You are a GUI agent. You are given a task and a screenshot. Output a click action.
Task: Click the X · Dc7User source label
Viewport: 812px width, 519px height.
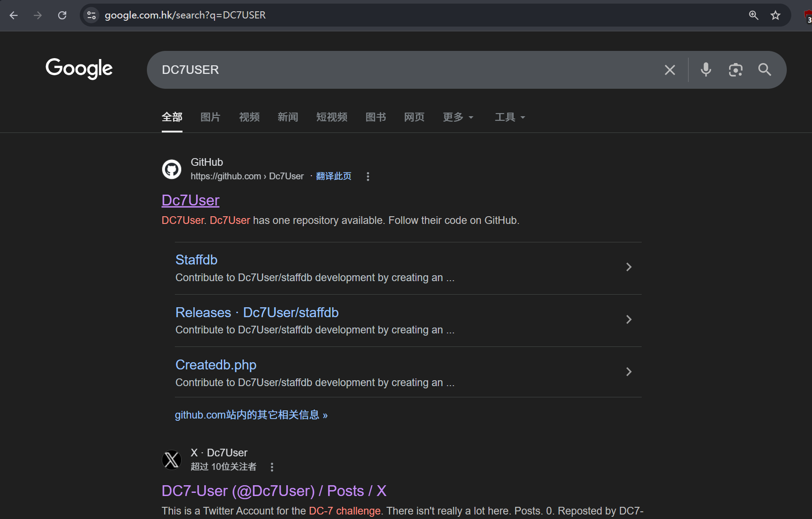tap(219, 453)
